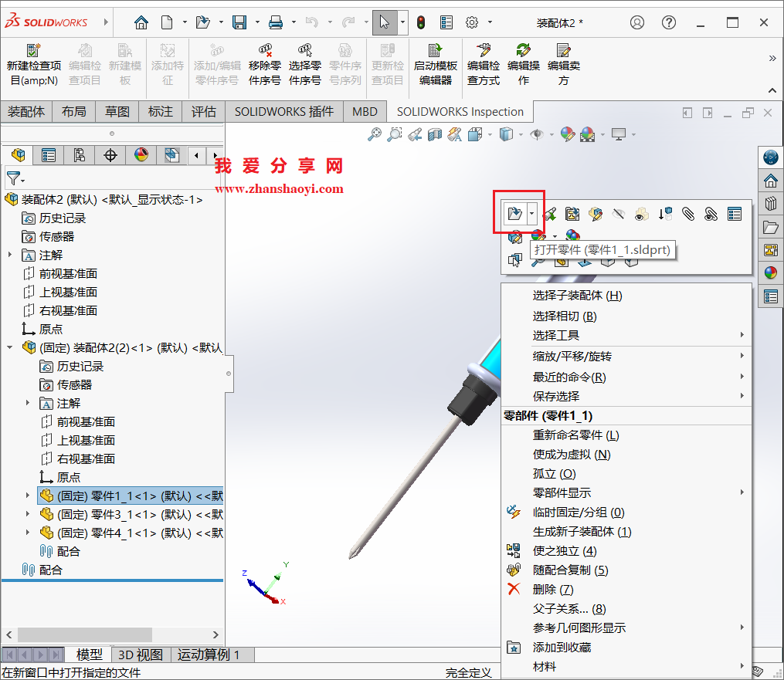This screenshot has height=680, width=784.
Task: Click the Options gear icon
Action: click(x=471, y=22)
